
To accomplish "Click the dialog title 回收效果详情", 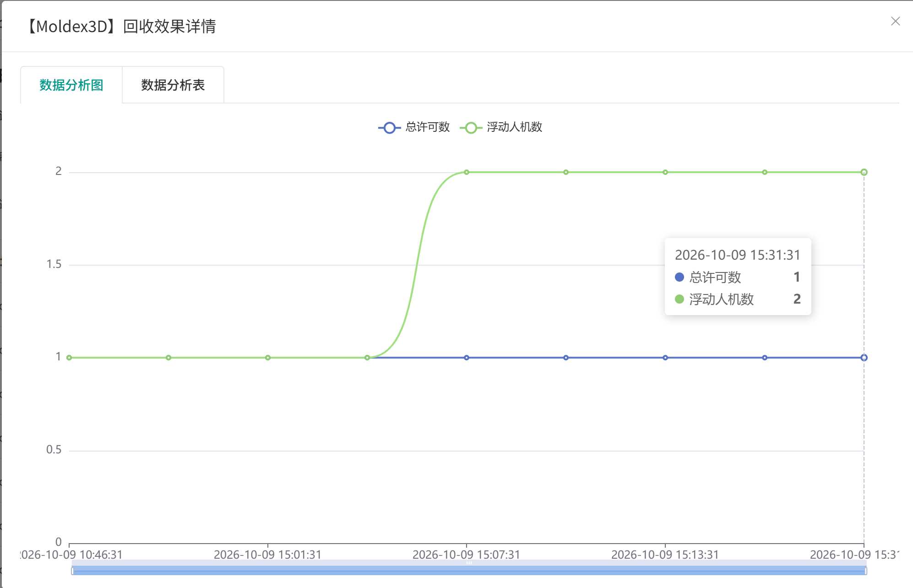I will click(170, 27).
